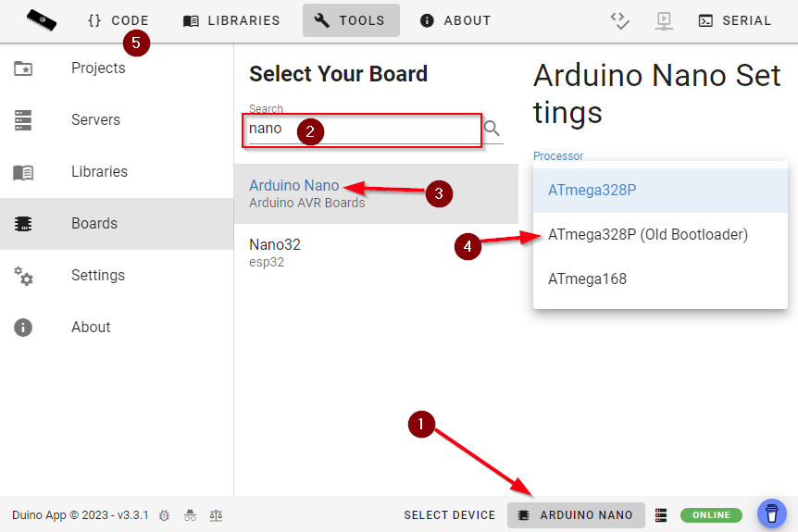798x532 pixels.
Task: Open the Serial monitor
Action: click(x=735, y=20)
